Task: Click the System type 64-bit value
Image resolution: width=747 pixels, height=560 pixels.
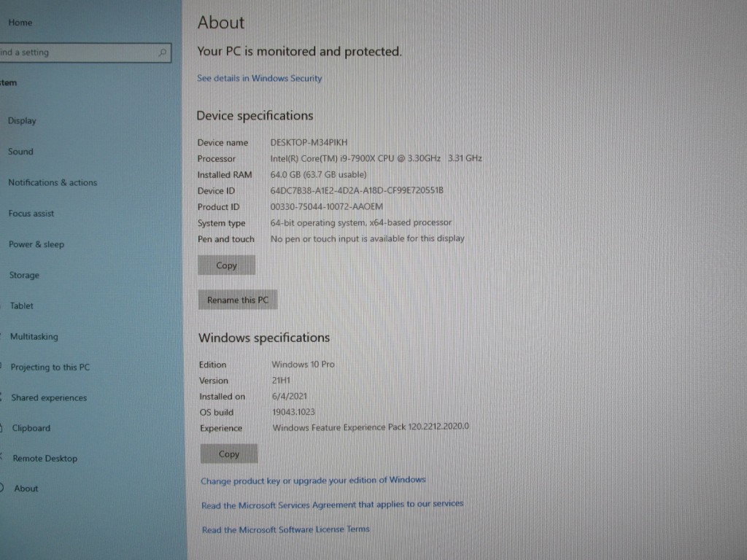Action: [x=360, y=222]
